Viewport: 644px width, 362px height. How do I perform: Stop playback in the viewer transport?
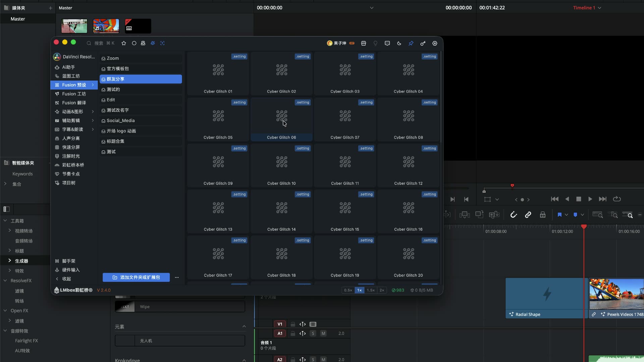point(579,199)
